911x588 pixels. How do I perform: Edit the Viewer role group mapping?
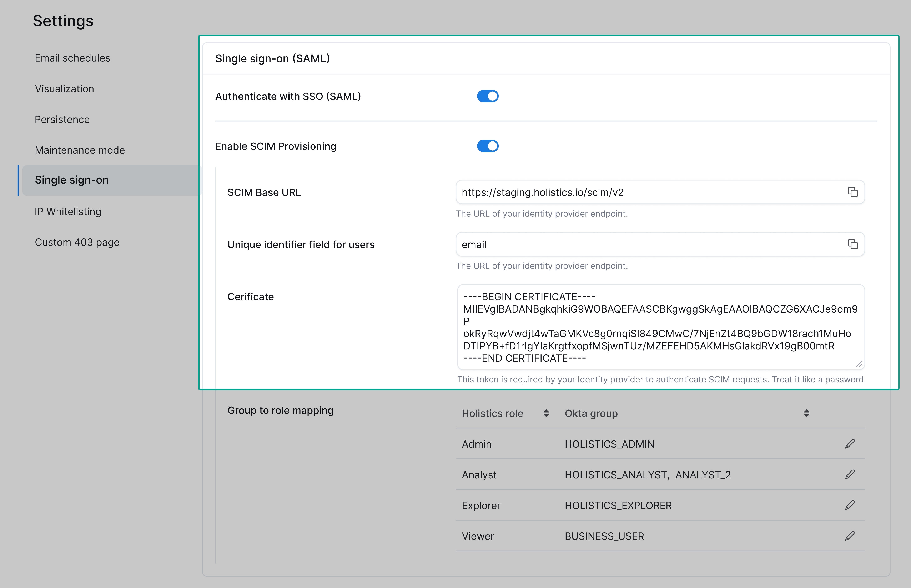pos(851,535)
